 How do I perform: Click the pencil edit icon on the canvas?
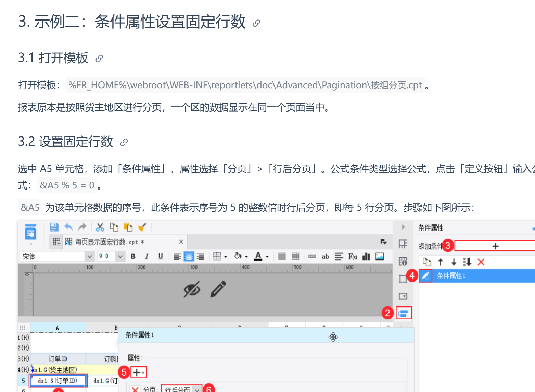point(218,289)
